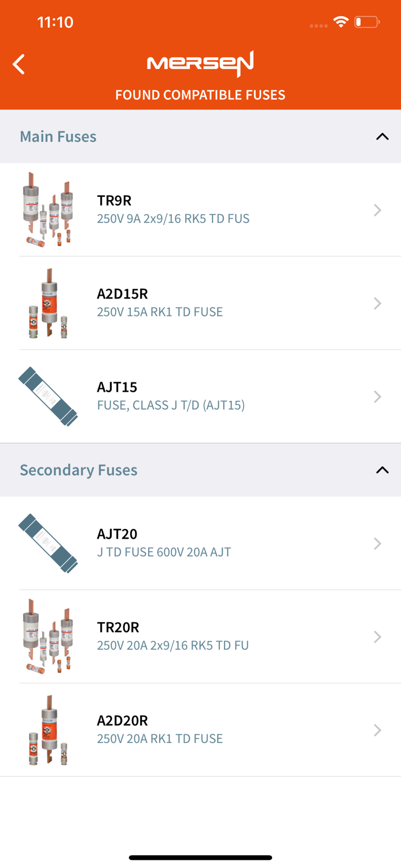Open details for AJT20 via right arrow
The width and height of the screenshot is (401, 868).
pos(377,543)
